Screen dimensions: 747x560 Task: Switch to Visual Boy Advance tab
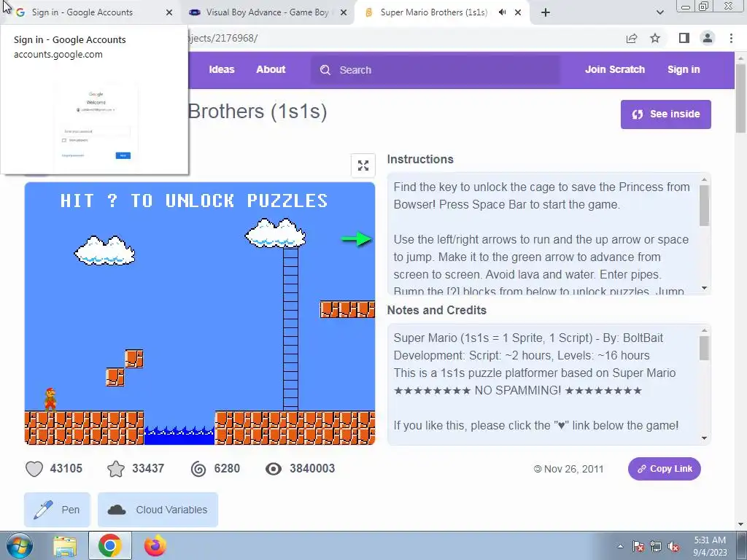coord(268,12)
